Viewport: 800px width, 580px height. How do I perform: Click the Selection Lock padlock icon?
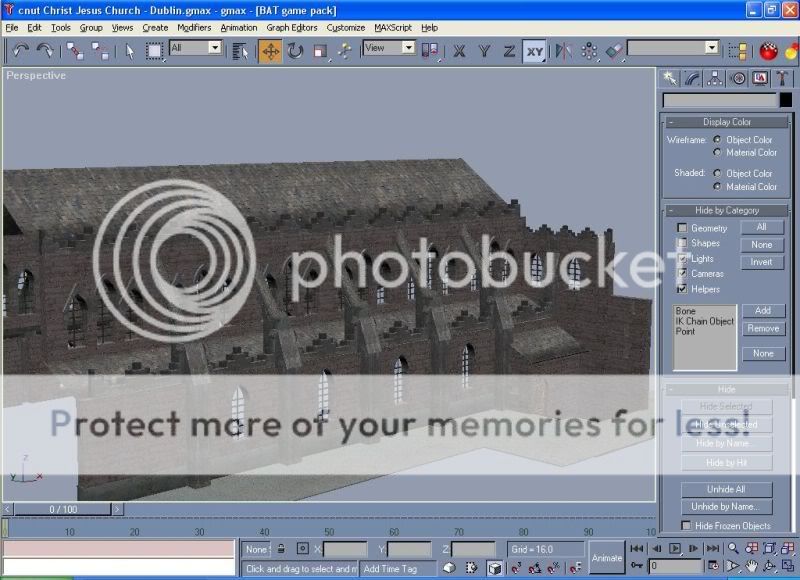tap(281, 548)
